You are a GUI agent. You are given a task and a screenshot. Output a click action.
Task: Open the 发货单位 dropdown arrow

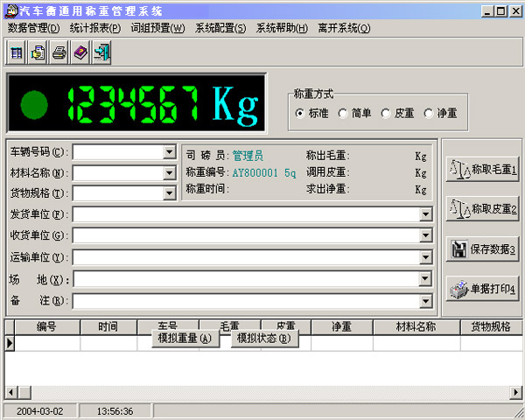pyautogui.click(x=425, y=214)
